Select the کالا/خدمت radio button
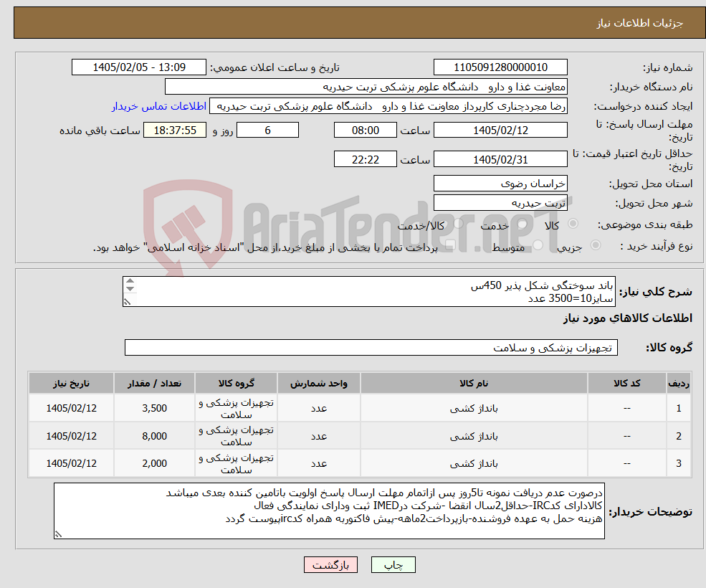The image size is (706, 588). 458,224
